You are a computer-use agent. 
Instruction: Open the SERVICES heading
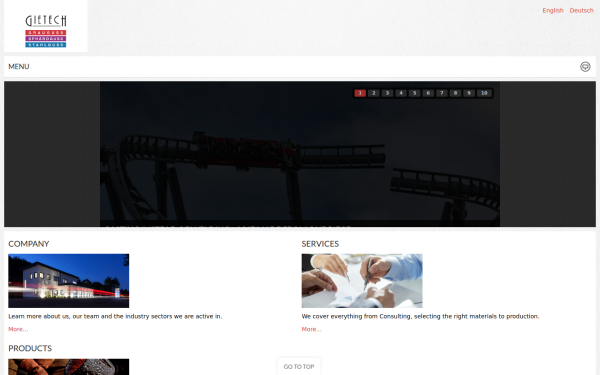(x=320, y=244)
